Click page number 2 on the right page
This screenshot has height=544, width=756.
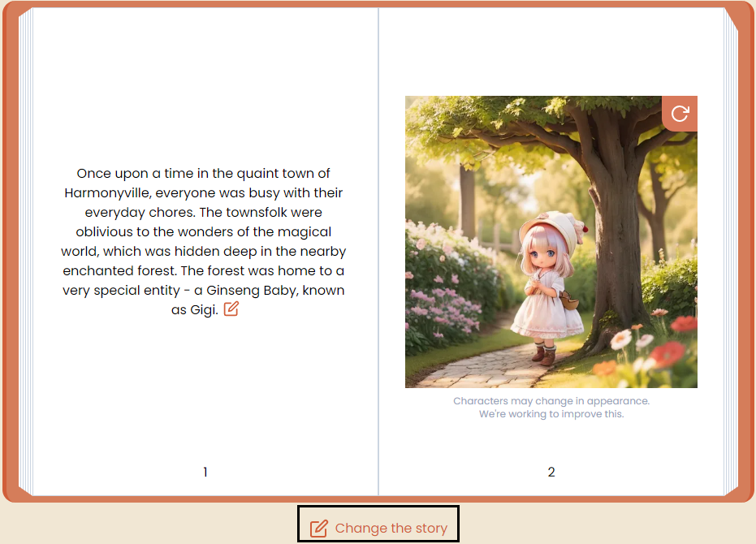pos(551,472)
